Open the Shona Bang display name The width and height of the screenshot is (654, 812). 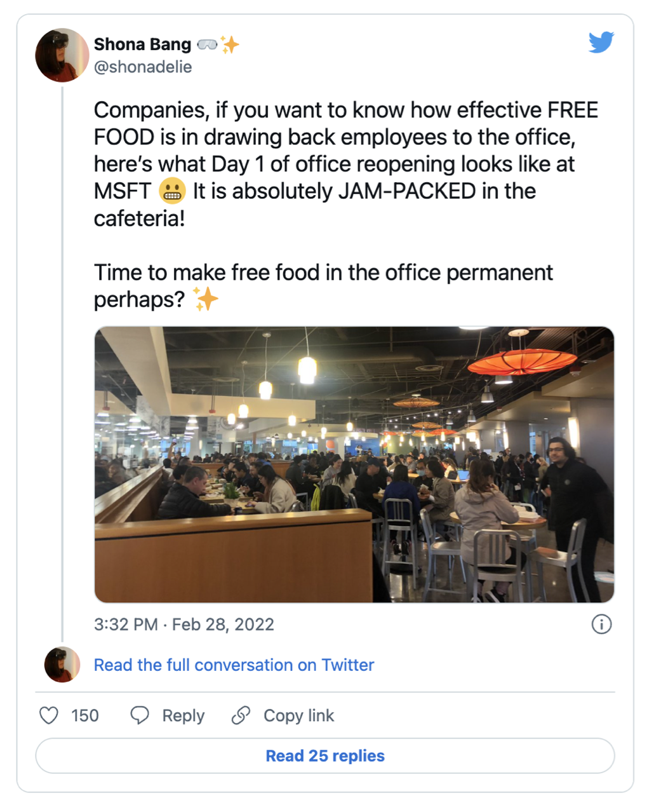pyautogui.click(x=142, y=44)
